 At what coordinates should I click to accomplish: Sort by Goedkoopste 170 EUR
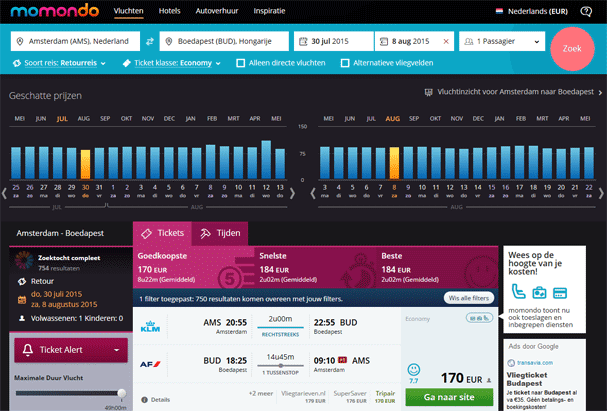click(x=194, y=267)
